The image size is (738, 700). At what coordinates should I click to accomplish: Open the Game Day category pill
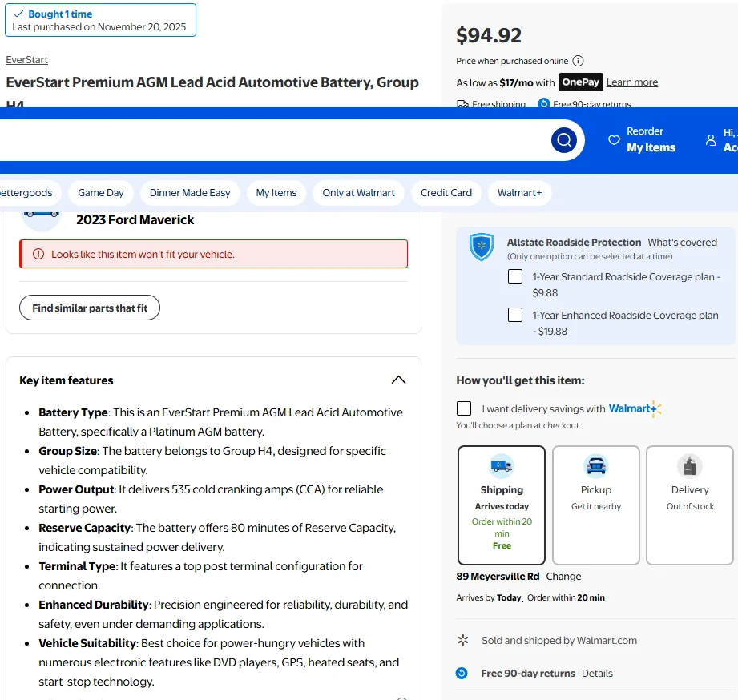pyautogui.click(x=101, y=193)
